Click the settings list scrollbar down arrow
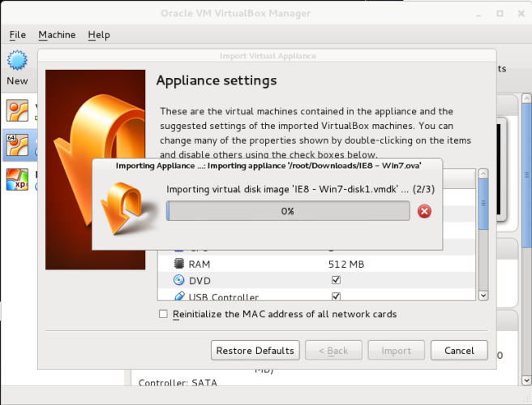The width and height of the screenshot is (532, 405). [483, 295]
